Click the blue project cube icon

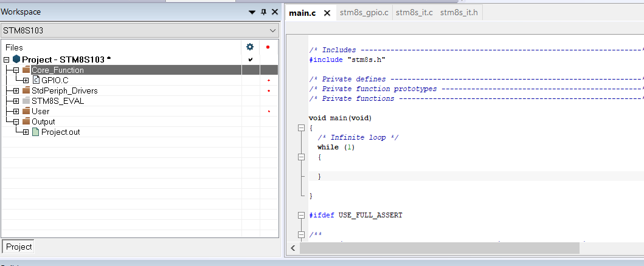pos(16,60)
